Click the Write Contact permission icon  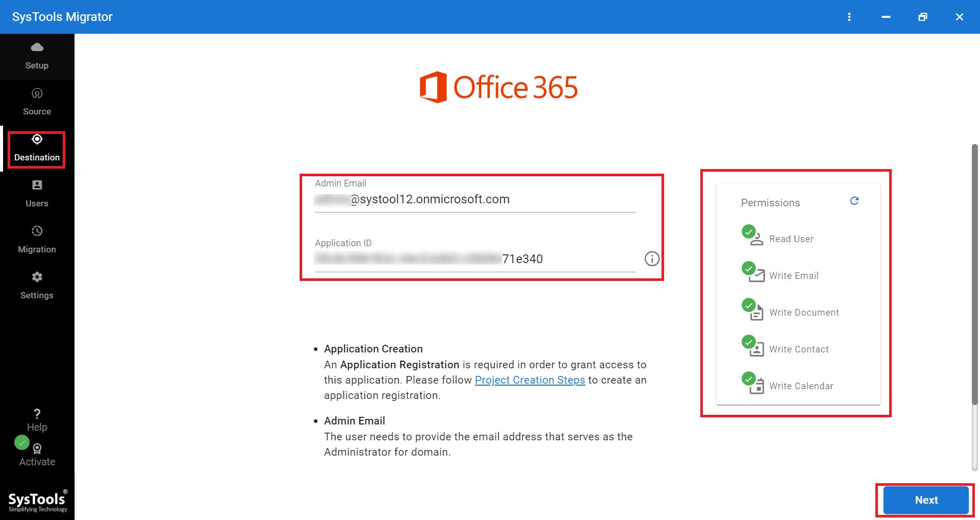click(753, 346)
